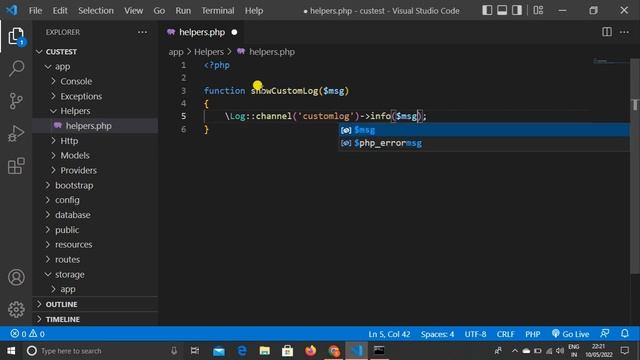Click the unsaved dot on helpers.php tab
Viewport: 640px width, 360px height.
point(234,32)
